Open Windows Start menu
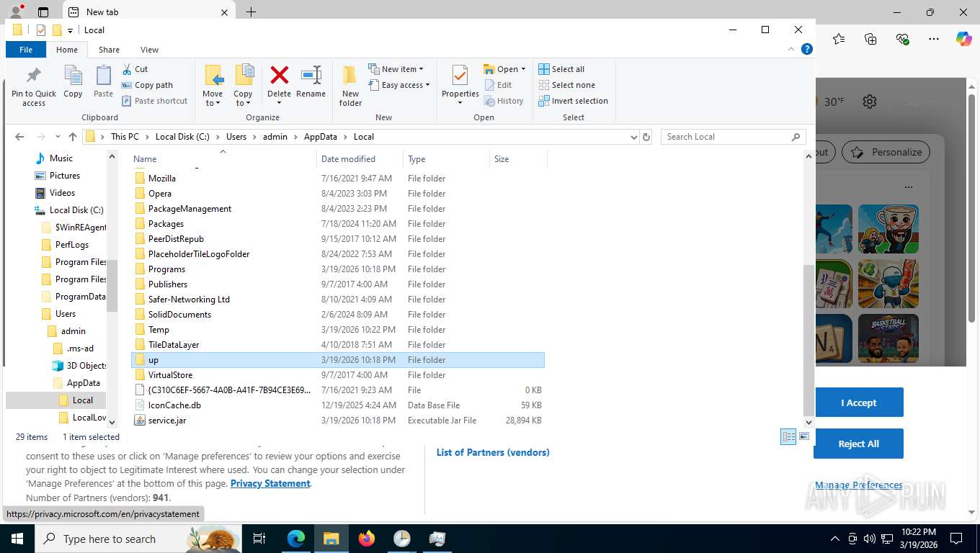This screenshot has width=980, height=553. pyautogui.click(x=17, y=539)
